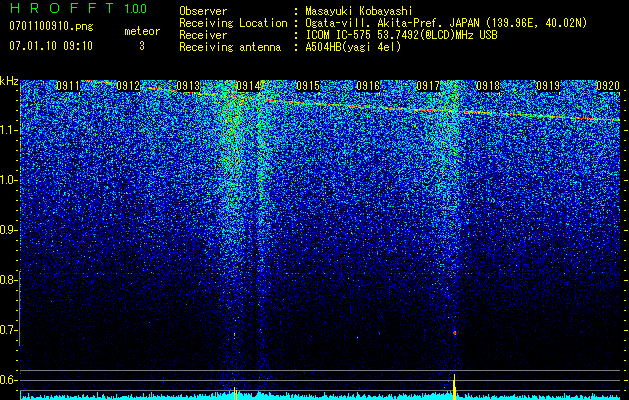Click the tall yellow power spike at 0917
This screenshot has height=400, width=629.
(455, 387)
